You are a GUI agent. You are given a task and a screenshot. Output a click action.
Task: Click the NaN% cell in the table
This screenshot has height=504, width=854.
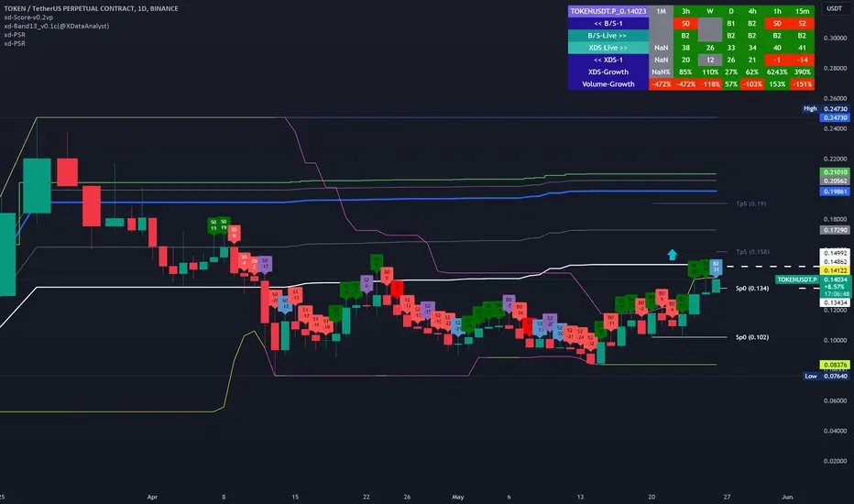click(x=662, y=71)
